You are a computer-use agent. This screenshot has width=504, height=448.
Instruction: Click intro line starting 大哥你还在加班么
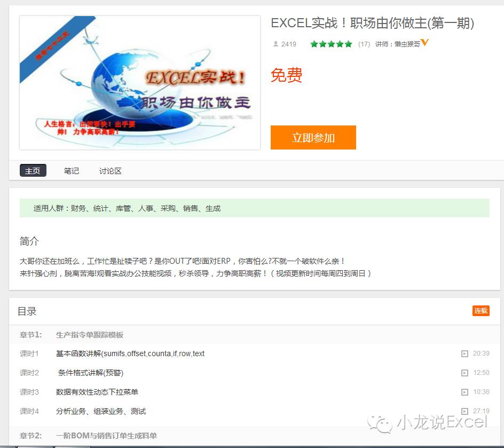coord(182,261)
